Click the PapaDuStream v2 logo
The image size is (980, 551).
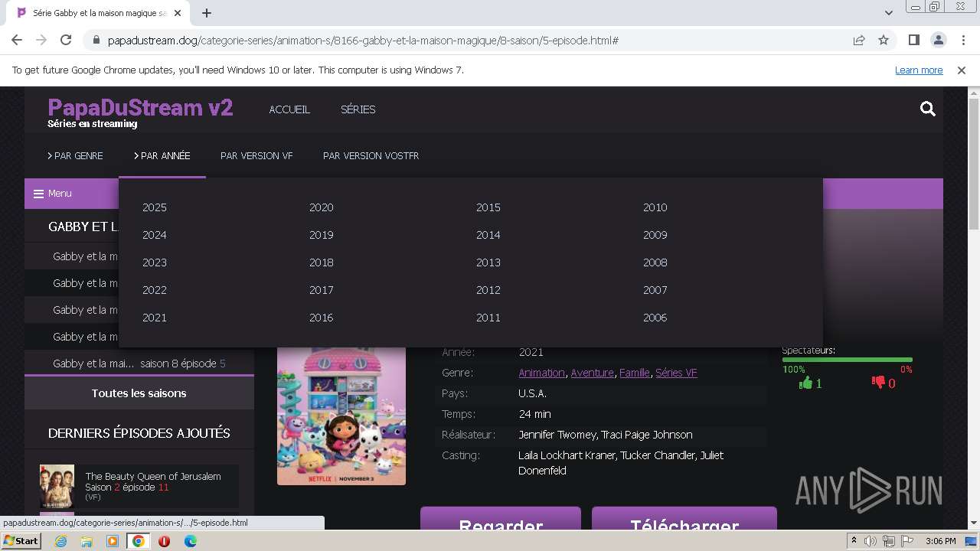(x=140, y=108)
